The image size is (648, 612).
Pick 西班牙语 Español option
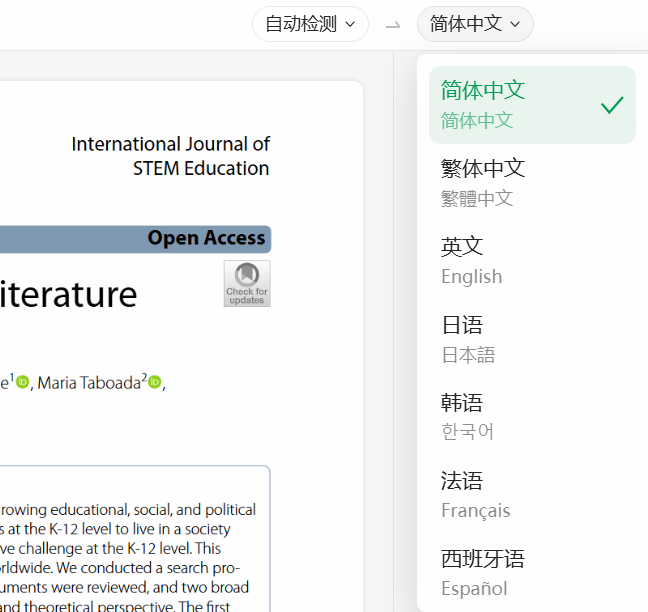pos(532,573)
